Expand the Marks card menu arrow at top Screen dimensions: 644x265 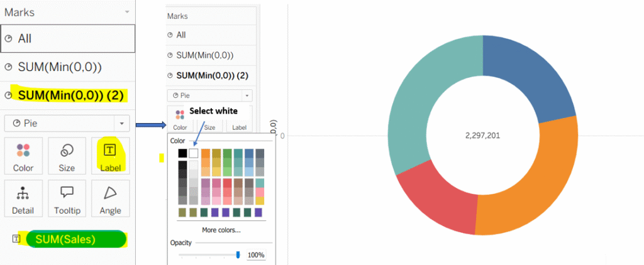coord(128,12)
